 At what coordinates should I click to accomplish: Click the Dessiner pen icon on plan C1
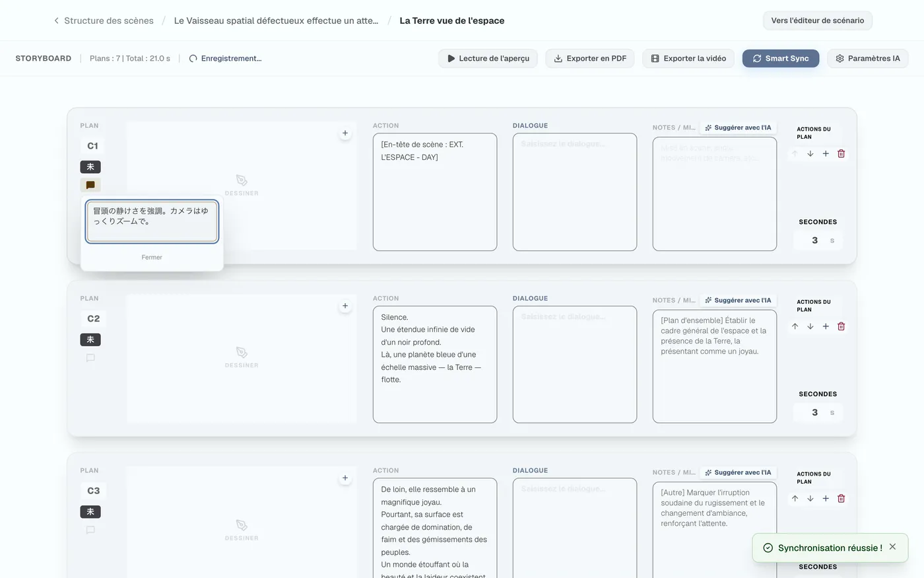(242, 180)
